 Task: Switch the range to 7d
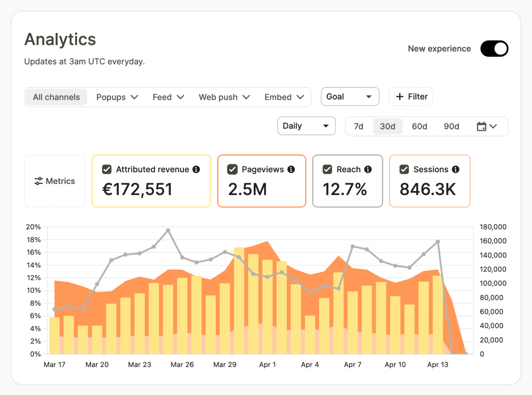[x=358, y=126]
